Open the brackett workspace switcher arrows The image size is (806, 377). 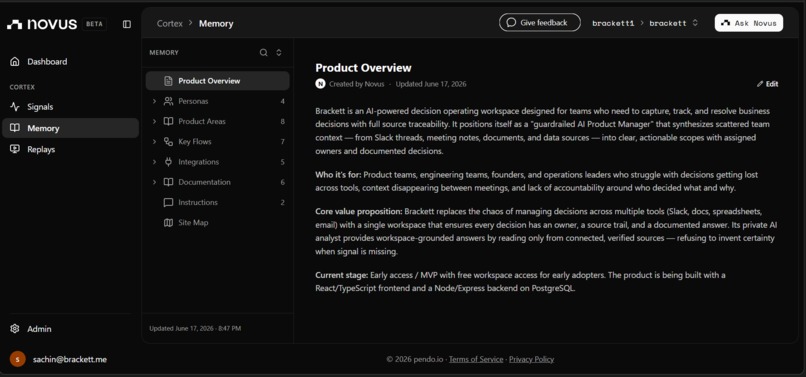(x=695, y=23)
